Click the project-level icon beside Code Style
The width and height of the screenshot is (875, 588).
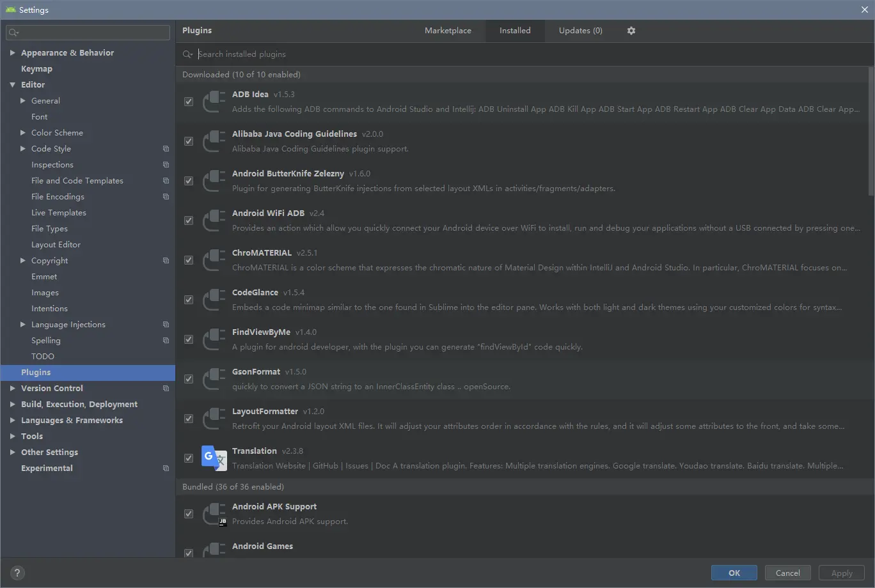coord(166,149)
